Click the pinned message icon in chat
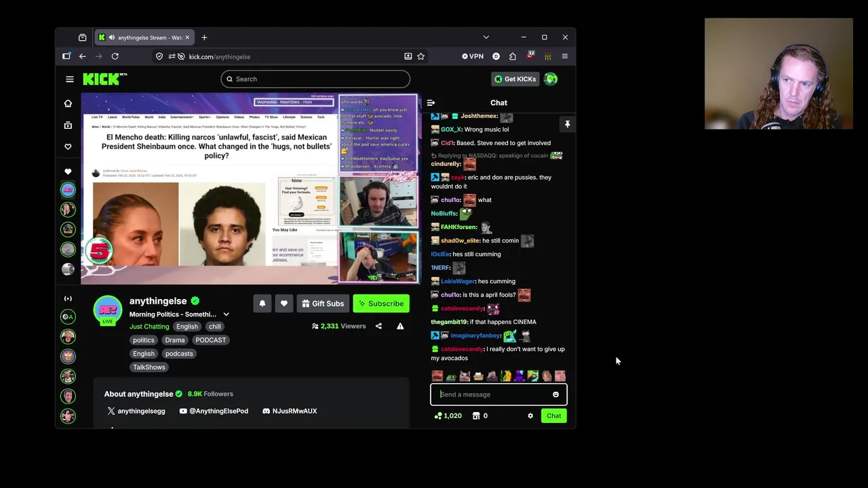 (x=568, y=125)
